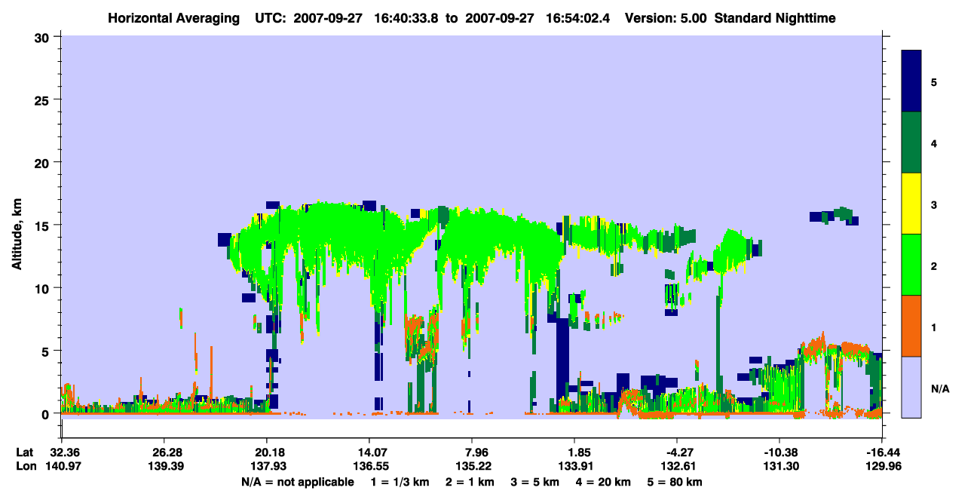Click longitude value 135.22
Image resolution: width=980 pixels, height=503 pixels.
(x=472, y=467)
